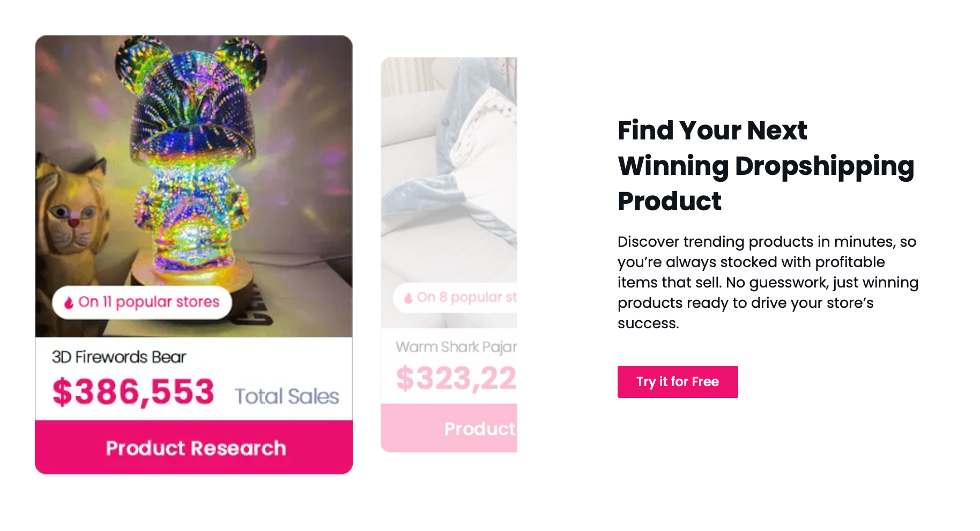Click the flame icon on the 11 stores badge

[69, 301]
